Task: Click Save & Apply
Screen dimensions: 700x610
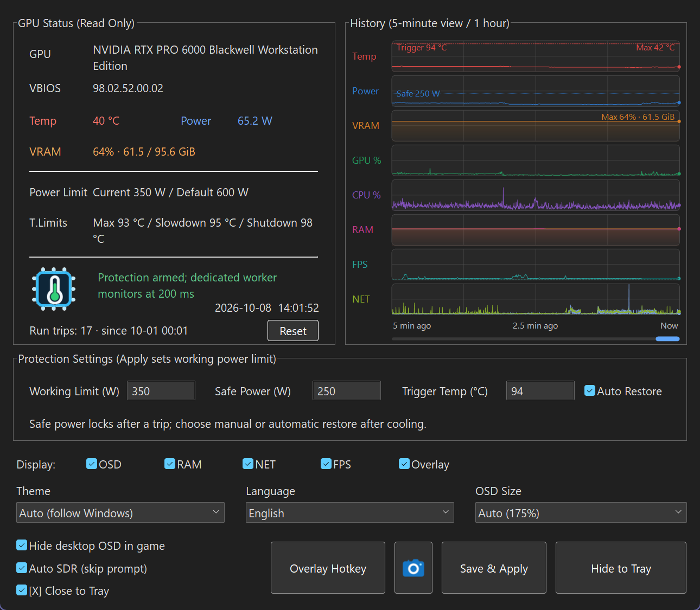Action: click(494, 568)
